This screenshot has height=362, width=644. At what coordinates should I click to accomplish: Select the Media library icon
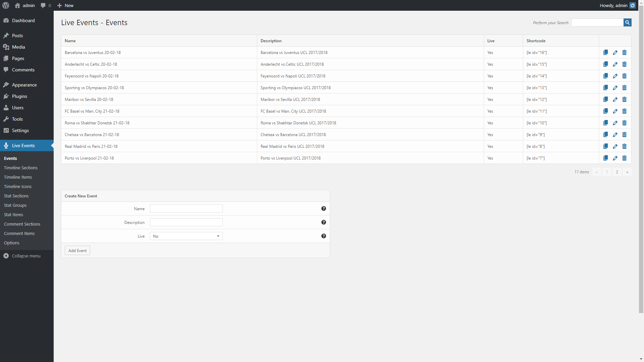[x=6, y=47]
